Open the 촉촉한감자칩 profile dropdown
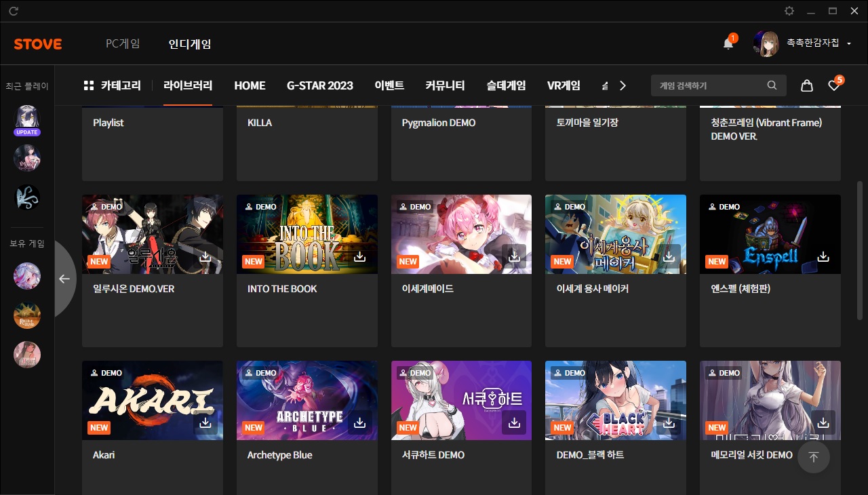The image size is (868, 495). (x=848, y=43)
